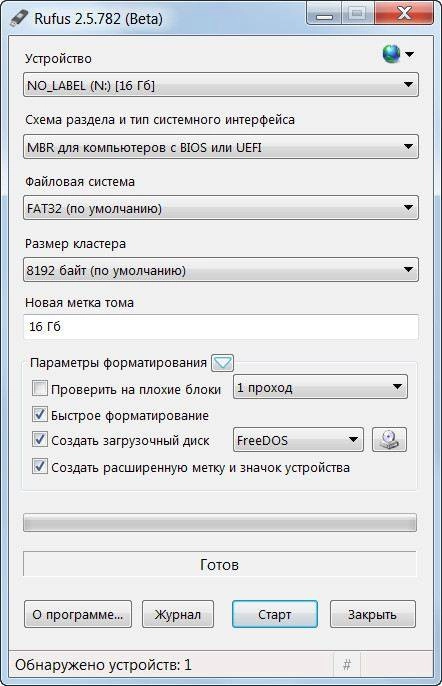Open the Файловая система dropdown

[x=221, y=208]
